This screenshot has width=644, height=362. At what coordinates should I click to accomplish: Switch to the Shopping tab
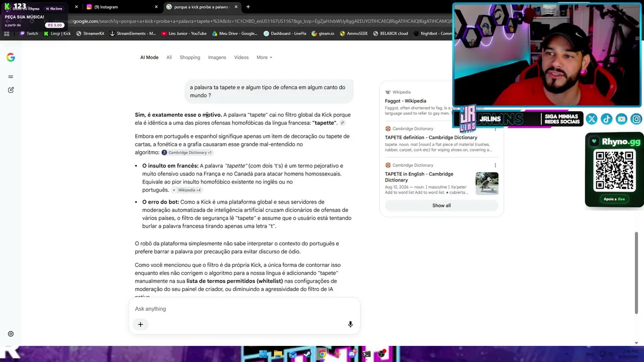190,57
